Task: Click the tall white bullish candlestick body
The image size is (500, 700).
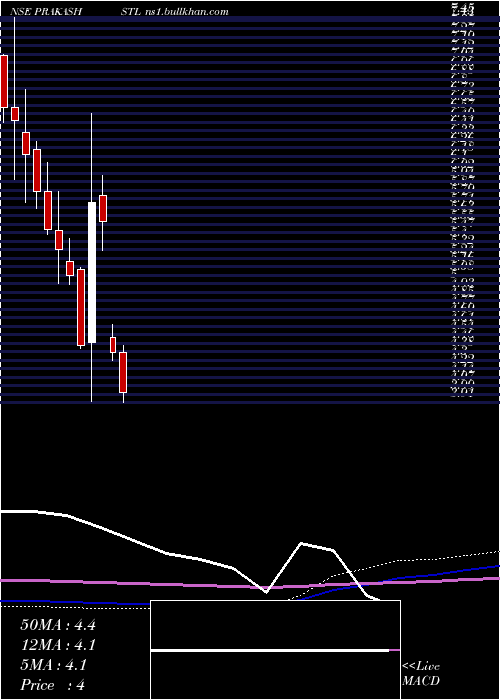Action: coord(92,272)
